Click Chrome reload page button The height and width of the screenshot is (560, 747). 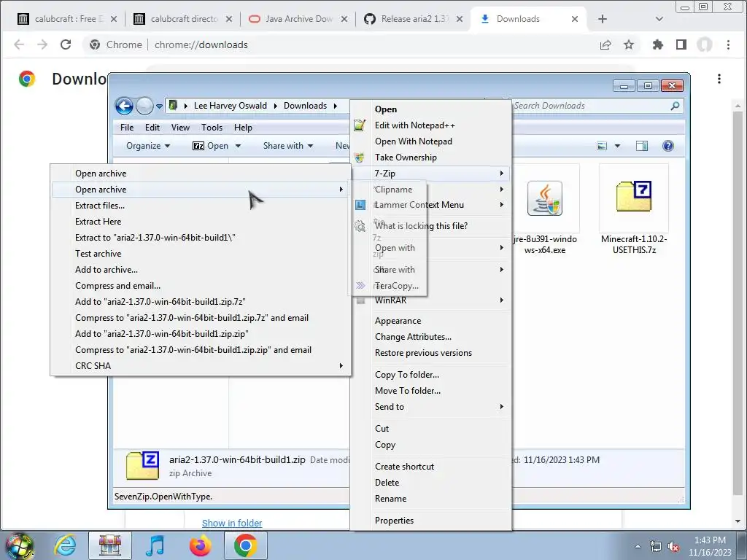(x=66, y=44)
